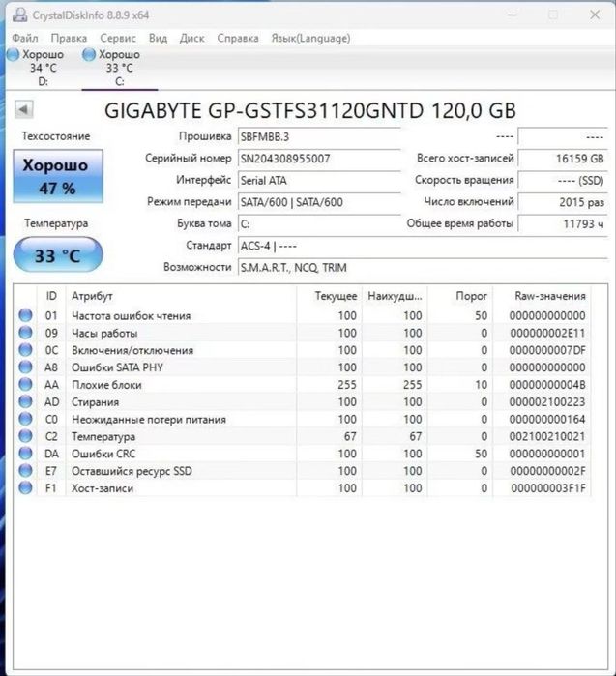Click blue status orb for attribute AD
The image size is (616, 676).
tap(25, 401)
